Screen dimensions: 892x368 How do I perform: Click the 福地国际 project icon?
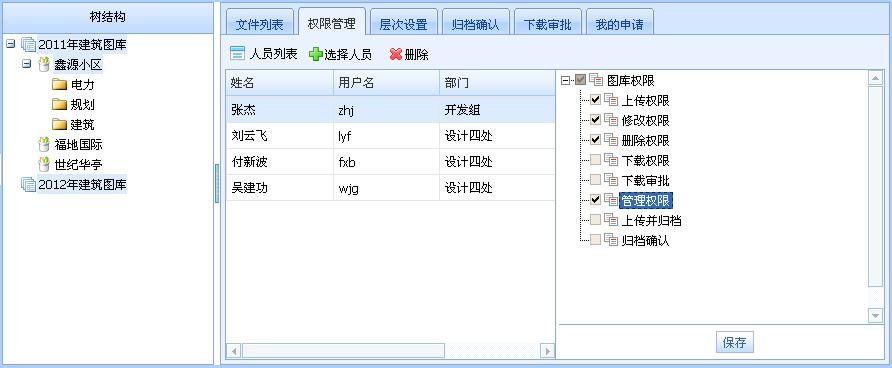pyautogui.click(x=44, y=144)
